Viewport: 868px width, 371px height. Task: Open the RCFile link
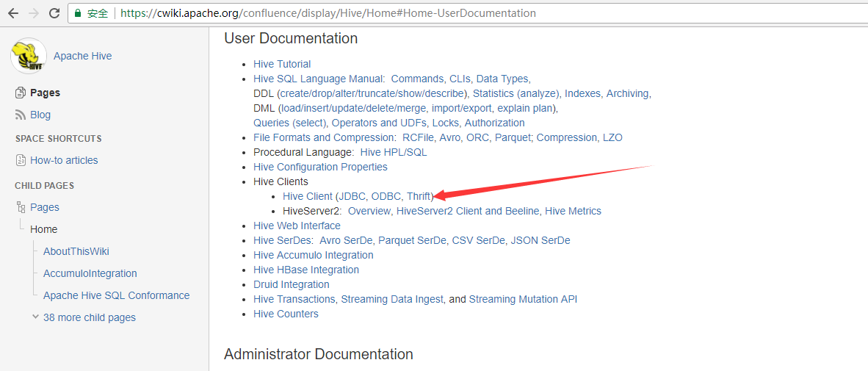coord(419,137)
